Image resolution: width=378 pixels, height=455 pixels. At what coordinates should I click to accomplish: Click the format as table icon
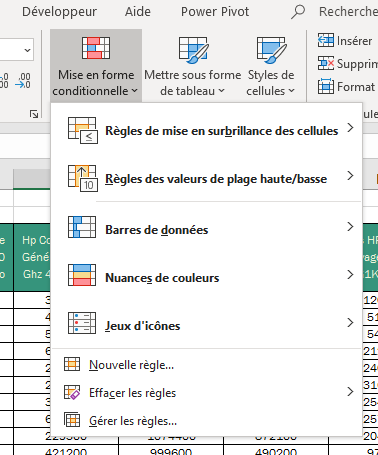tap(193, 50)
